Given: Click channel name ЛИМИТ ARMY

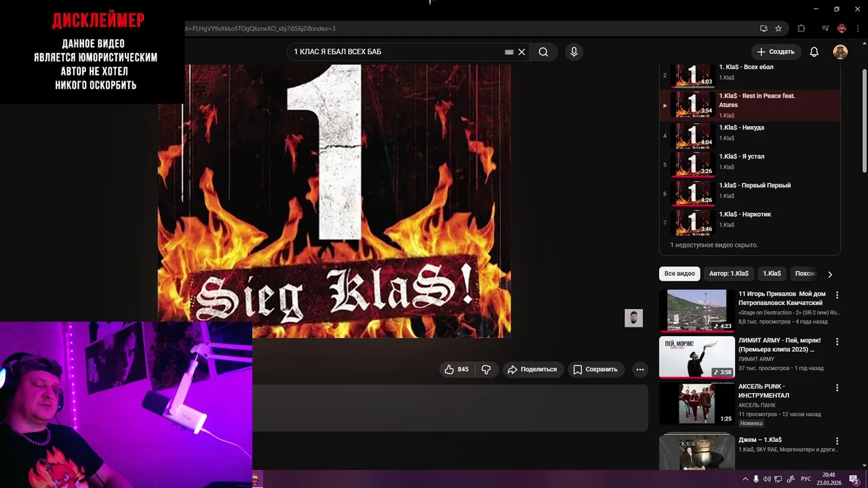Looking at the screenshot, I should [x=756, y=359].
